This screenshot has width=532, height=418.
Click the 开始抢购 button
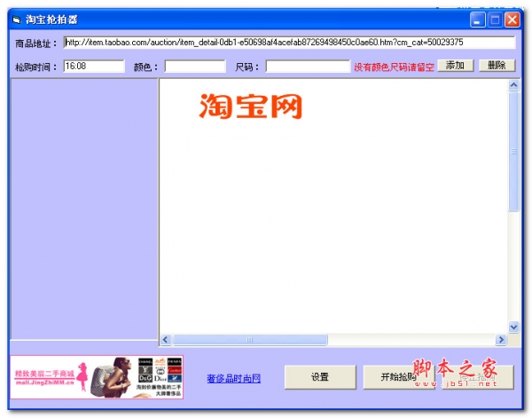(399, 377)
